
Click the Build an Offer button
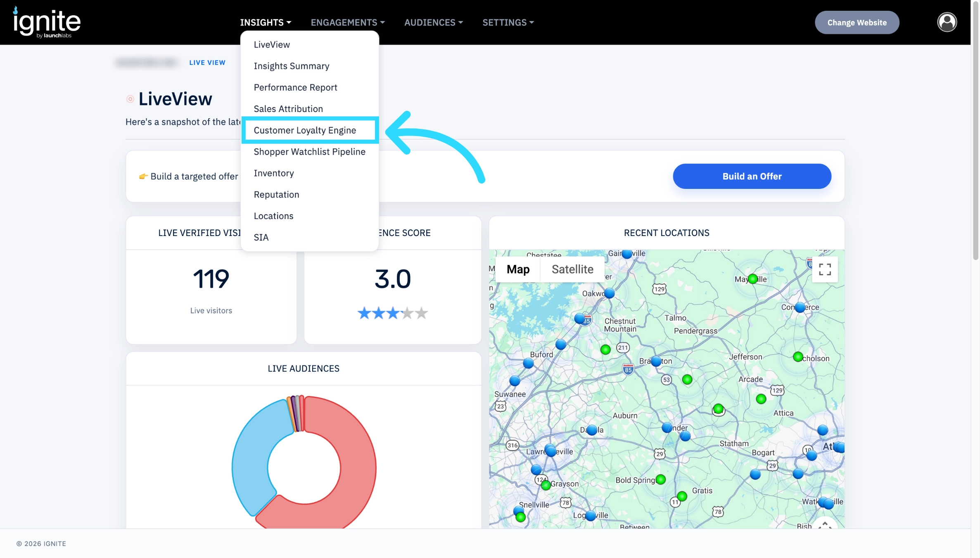pyautogui.click(x=752, y=176)
